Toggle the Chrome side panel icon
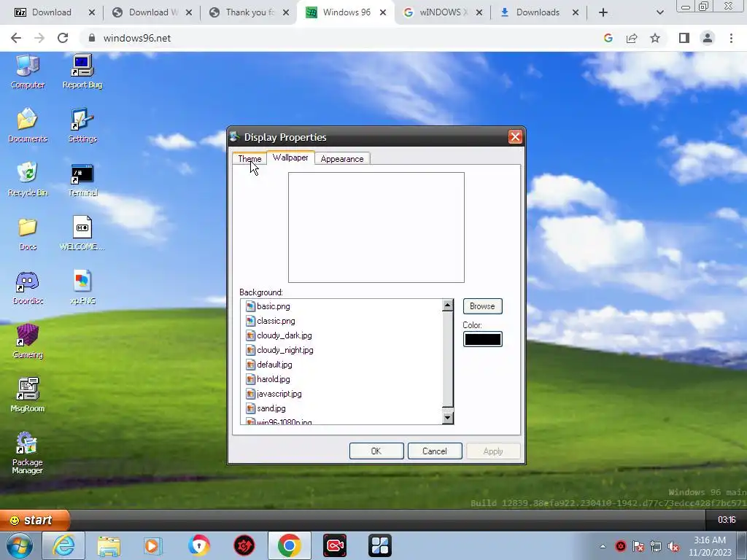 point(684,38)
